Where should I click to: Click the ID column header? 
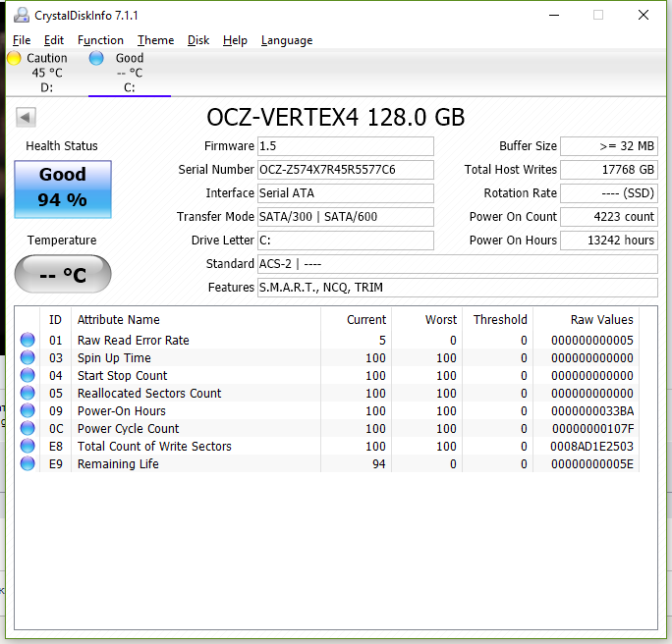pos(55,319)
